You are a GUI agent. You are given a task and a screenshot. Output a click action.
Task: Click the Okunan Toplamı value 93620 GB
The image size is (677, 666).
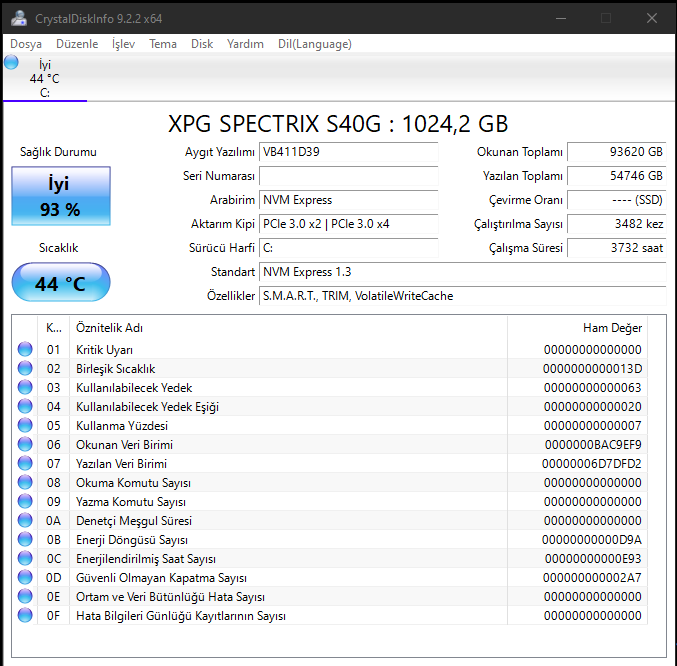tap(617, 152)
